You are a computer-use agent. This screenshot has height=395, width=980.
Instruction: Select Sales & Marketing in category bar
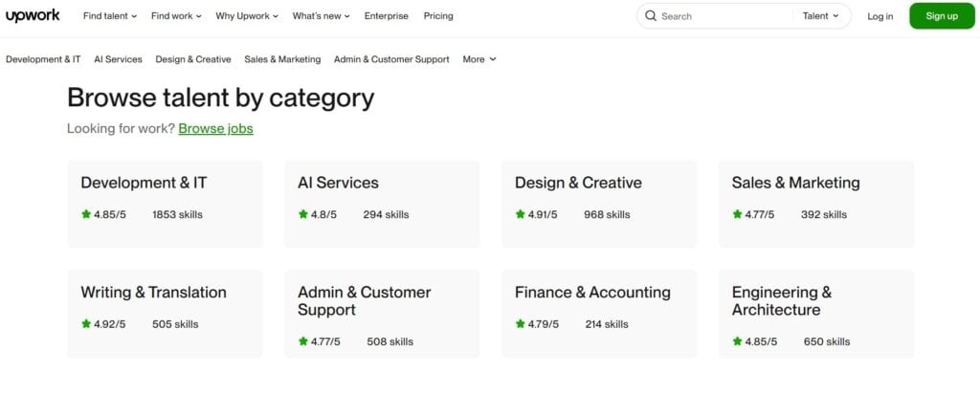coord(282,59)
